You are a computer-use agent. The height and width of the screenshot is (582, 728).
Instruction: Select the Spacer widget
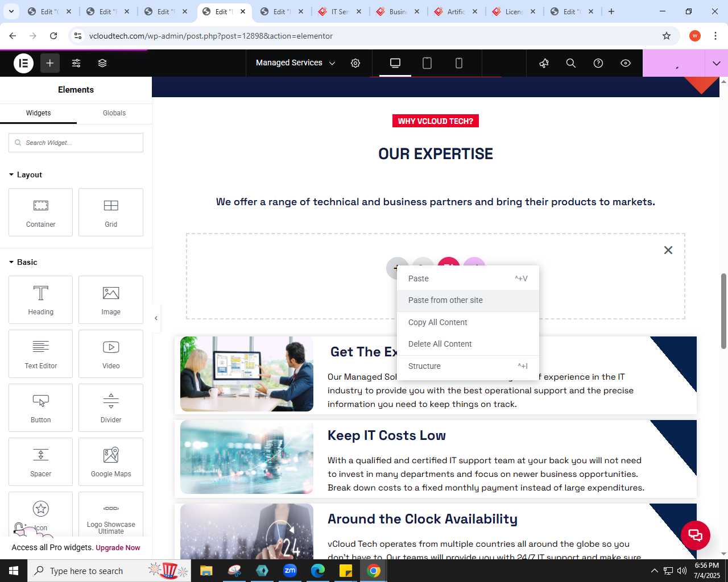[x=41, y=462]
